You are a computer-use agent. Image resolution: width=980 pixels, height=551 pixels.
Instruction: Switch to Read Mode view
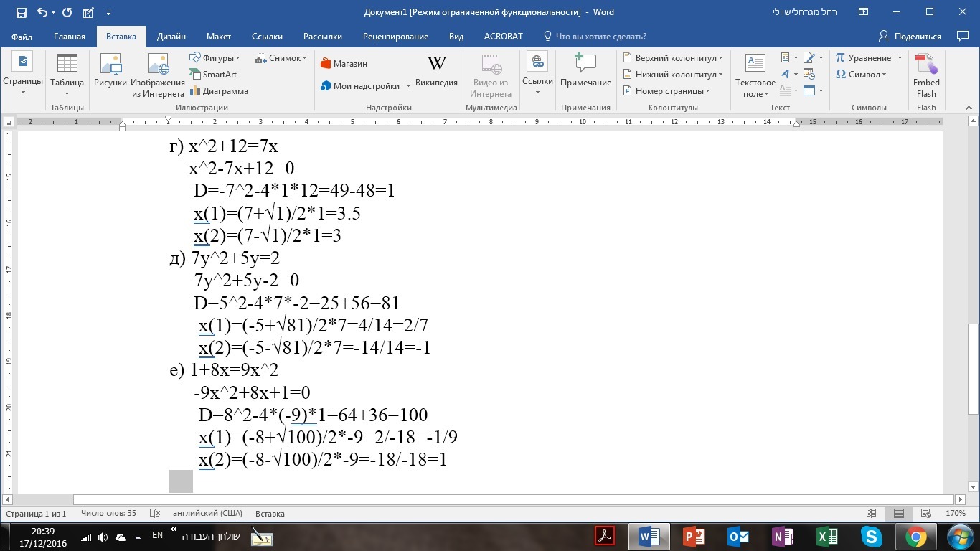[x=872, y=514]
